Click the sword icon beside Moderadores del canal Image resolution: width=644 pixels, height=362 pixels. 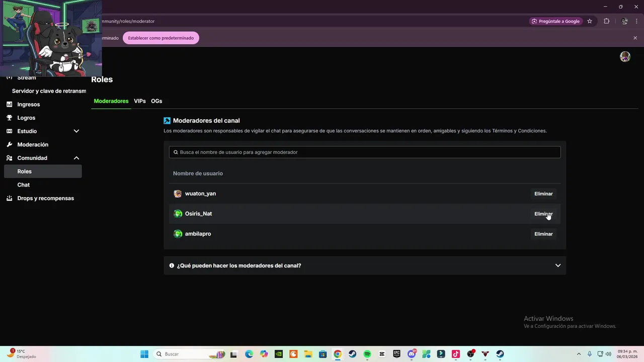(x=167, y=121)
